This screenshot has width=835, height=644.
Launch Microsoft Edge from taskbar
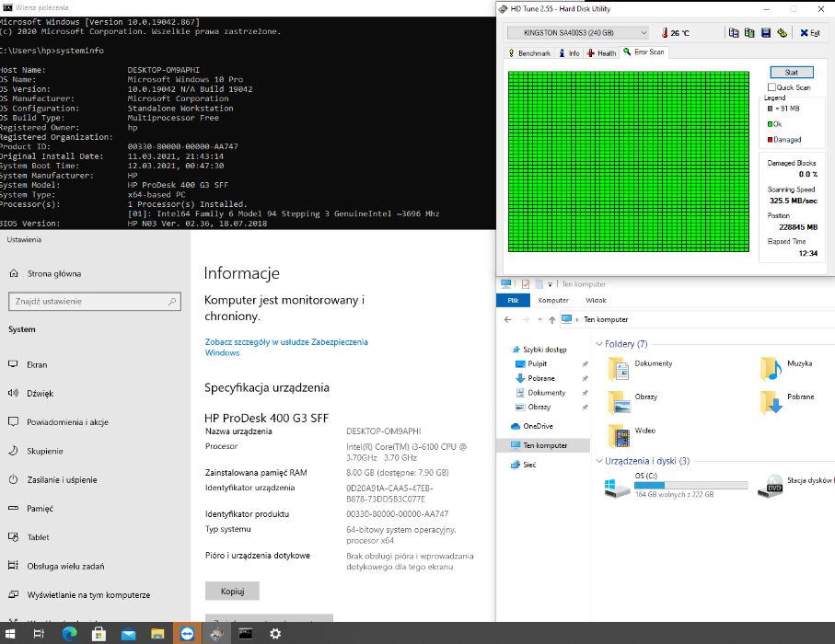[x=69, y=633]
